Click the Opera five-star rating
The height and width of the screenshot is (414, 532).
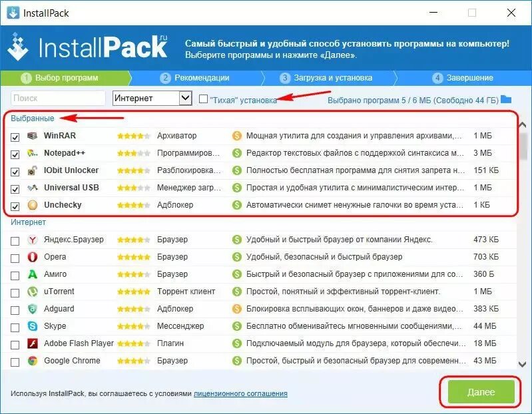[x=134, y=257]
